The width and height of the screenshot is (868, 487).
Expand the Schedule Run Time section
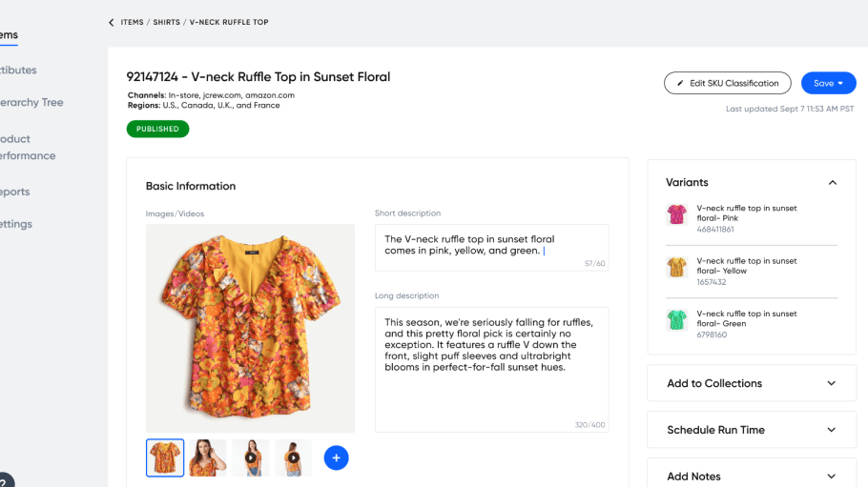(752, 430)
